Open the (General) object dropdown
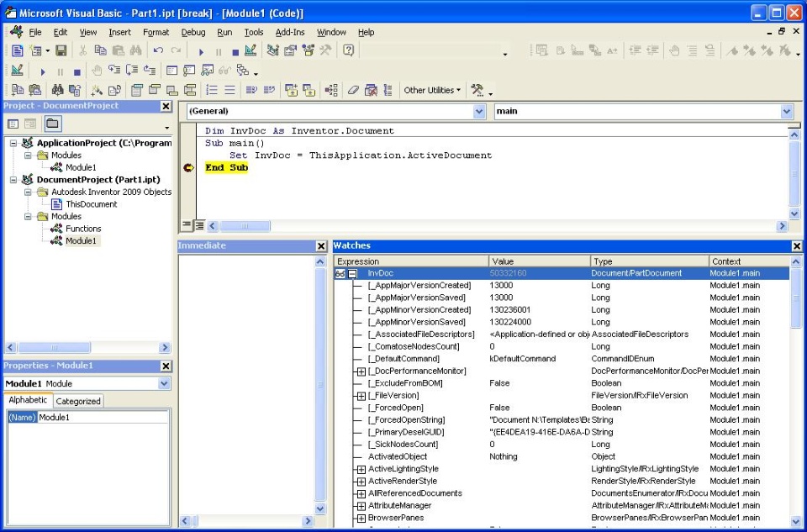The width and height of the screenshot is (807, 532). pyautogui.click(x=479, y=111)
